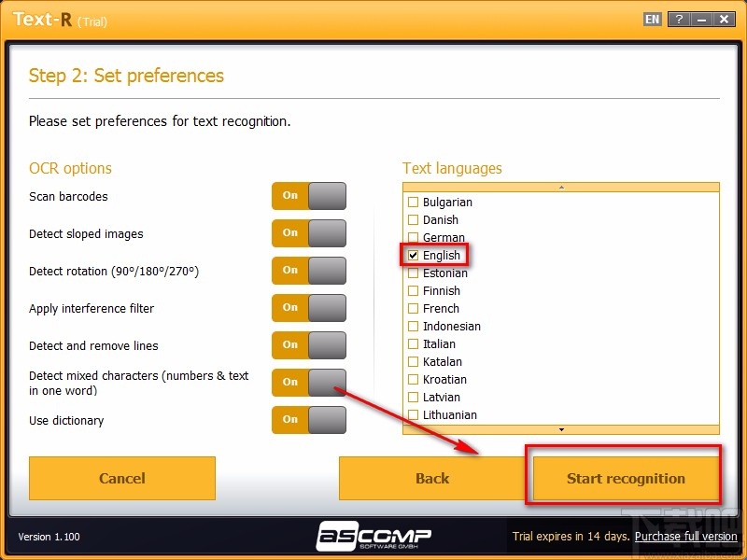747x560 pixels.
Task: Toggle the Scan barcodes switch
Action: pos(309,196)
